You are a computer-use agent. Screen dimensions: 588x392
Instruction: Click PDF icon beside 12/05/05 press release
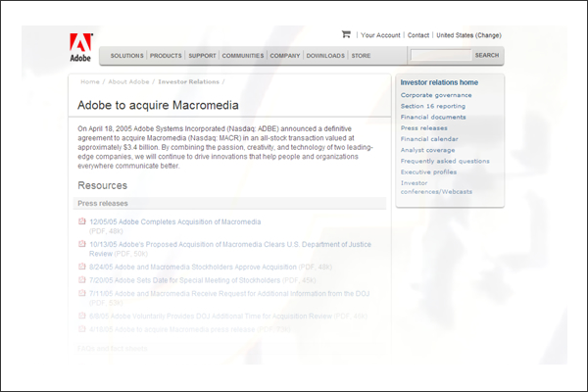[x=81, y=221]
